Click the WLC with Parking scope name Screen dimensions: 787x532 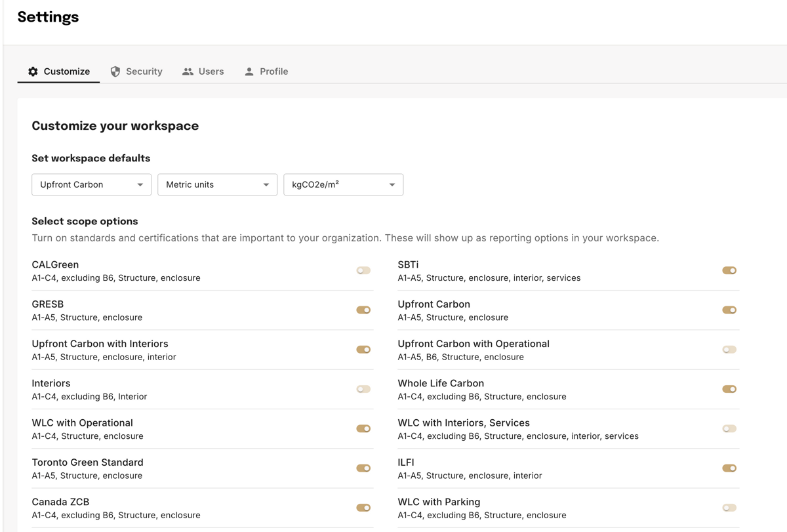[439, 502]
